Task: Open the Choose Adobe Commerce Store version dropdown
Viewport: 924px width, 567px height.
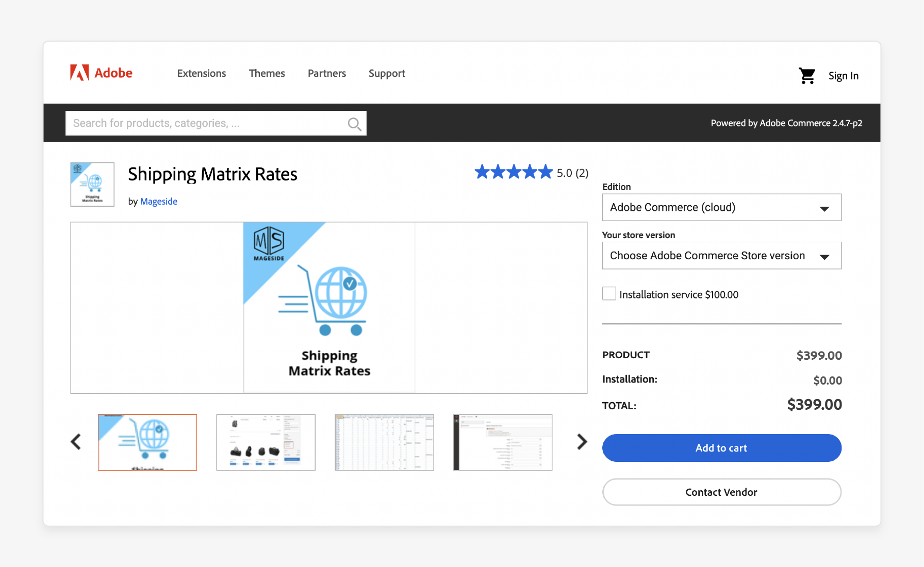Action: point(722,256)
